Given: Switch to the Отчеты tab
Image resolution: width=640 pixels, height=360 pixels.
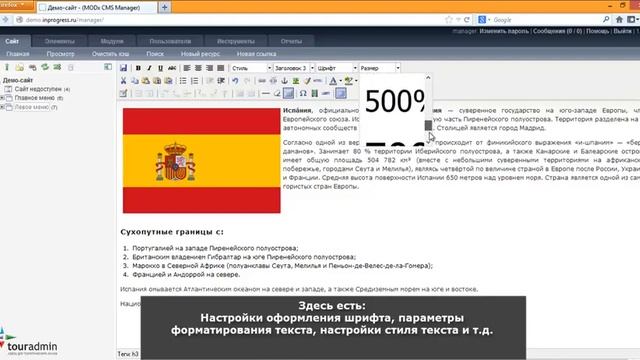Looking at the screenshot, I should pos(291,41).
